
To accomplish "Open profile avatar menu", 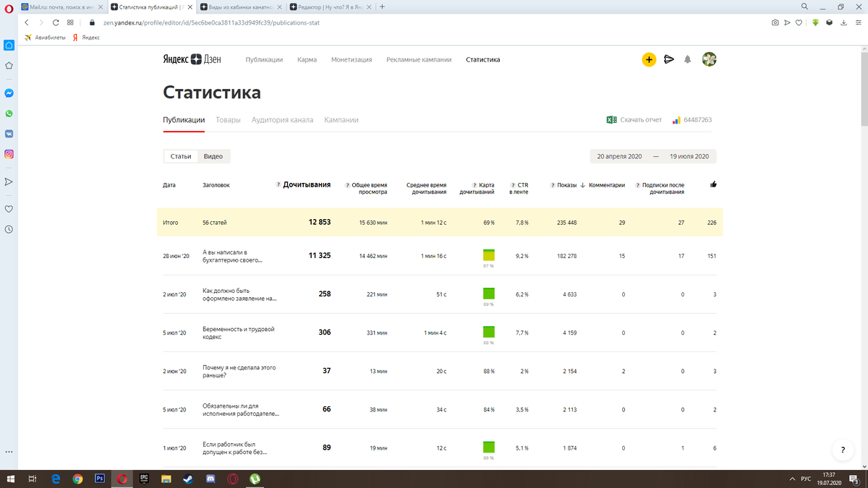I will click(710, 59).
